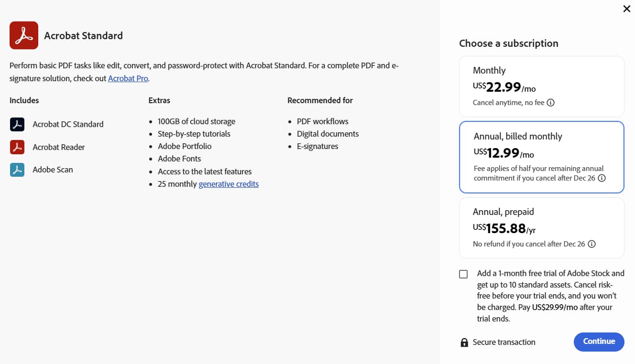The height and width of the screenshot is (364, 635).
Task: Open the info icon on the Annual billed monthly plan
Action: point(602,177)
